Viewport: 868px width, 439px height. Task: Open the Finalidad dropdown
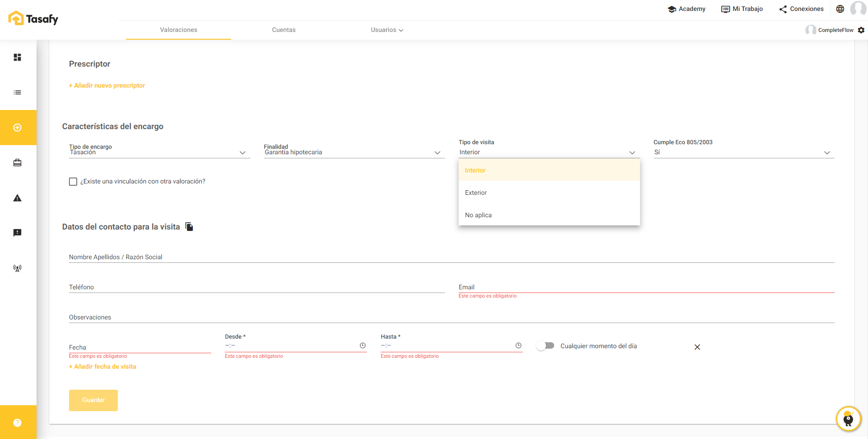(x=354, y=152)
